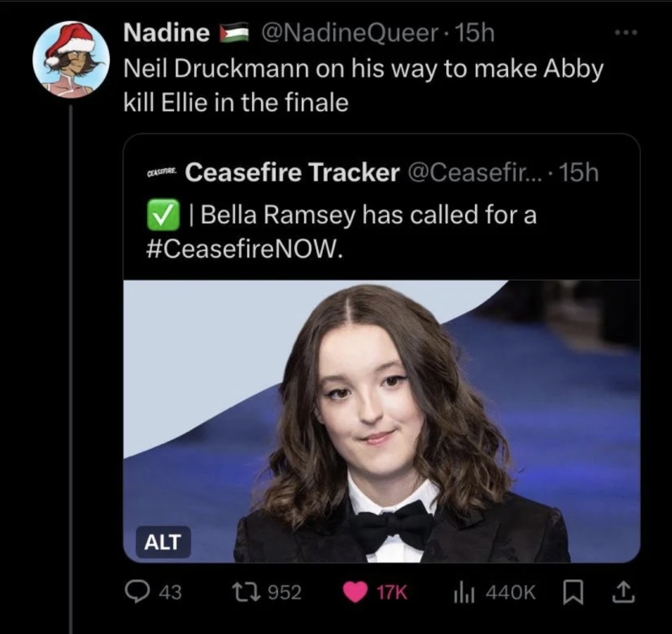Screen dimensions: 672x634
Task: Open the Ceasefire Tracker account name
Action: click(x=292, y=172)
